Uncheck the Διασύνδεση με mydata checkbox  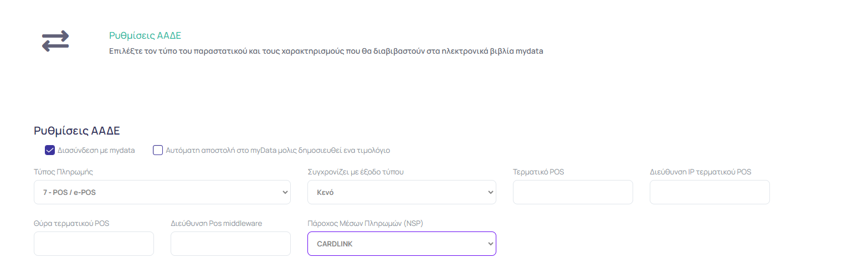click(x=50, y=150)
